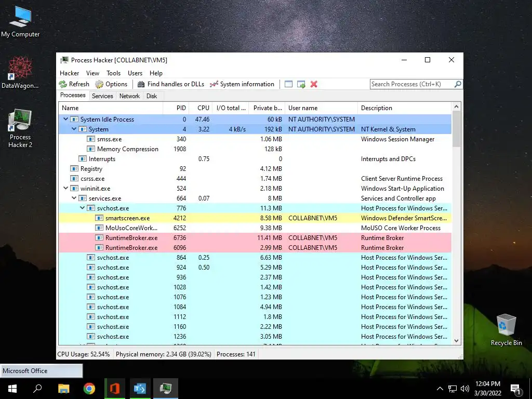Viewport: 532px width, 399px height.
Task: Open the Tools menu
Action: [x=113, y=73]
